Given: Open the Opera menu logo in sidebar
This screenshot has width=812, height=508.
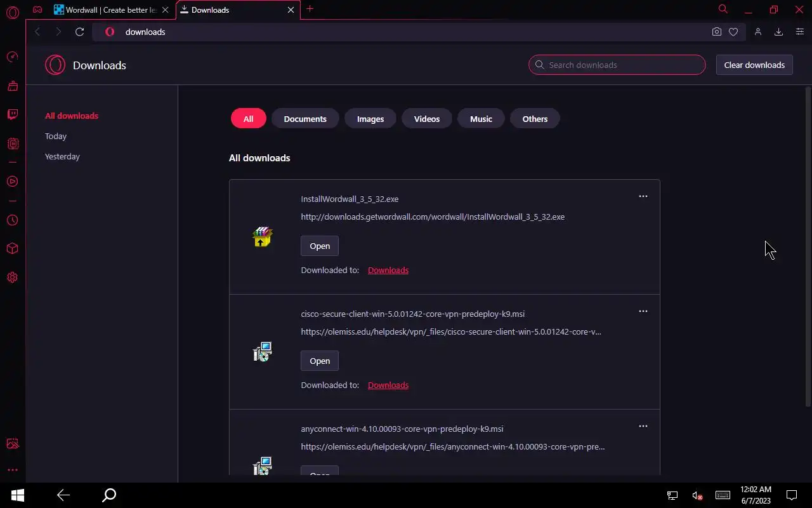Looking at the screenshot, I should coord(12,12).
